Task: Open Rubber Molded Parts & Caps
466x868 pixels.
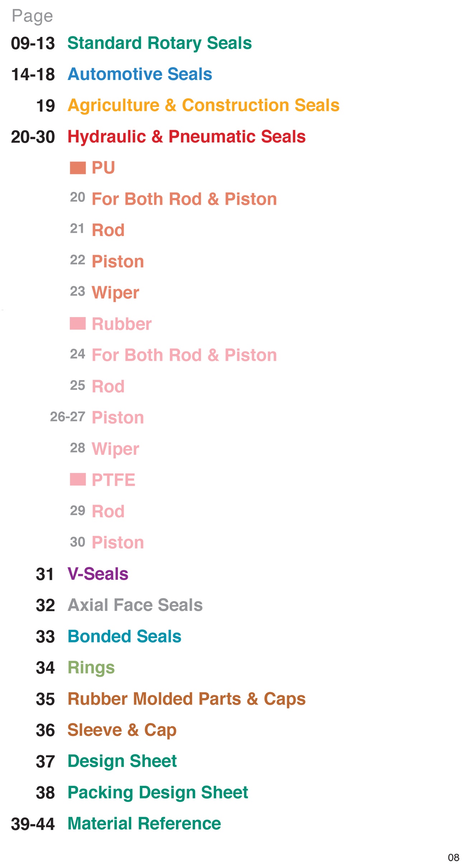Action: [186, 699]
